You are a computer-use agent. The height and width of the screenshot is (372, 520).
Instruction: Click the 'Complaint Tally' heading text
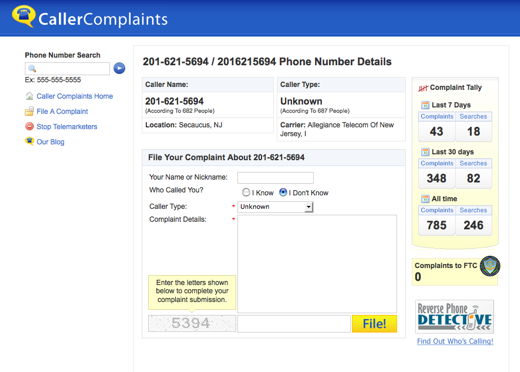click(456, 88)
